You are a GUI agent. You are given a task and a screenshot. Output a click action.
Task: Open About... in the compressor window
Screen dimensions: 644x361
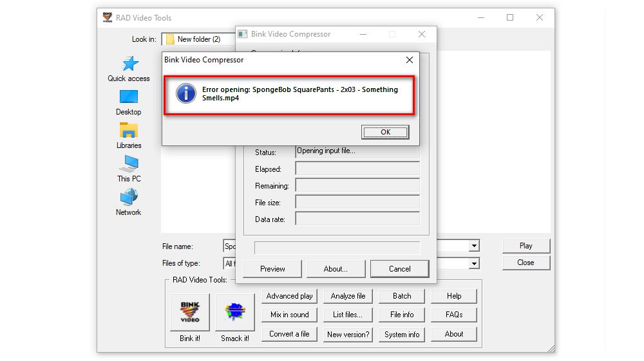coord(336,269)
